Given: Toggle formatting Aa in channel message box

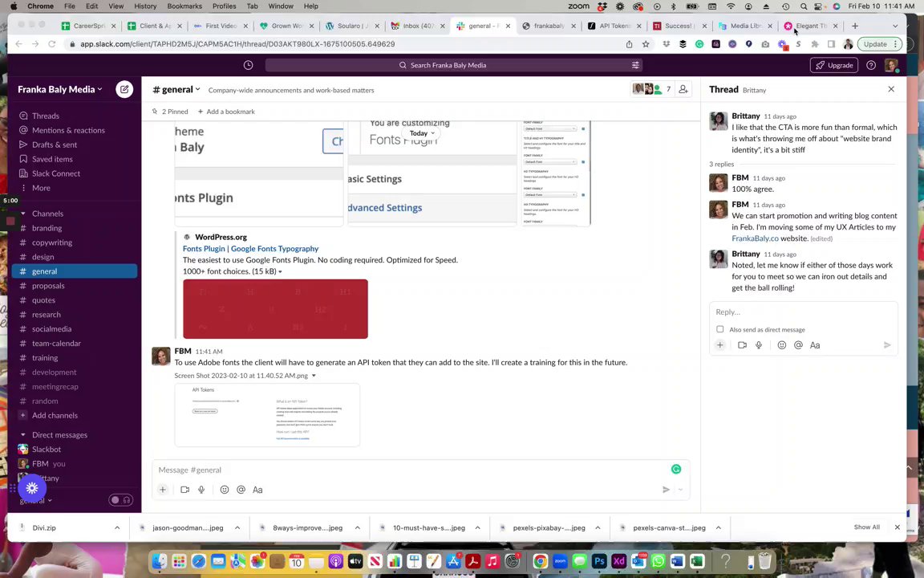Looking at the screenshot, I should pyautogui.click(x=257, y=490).
